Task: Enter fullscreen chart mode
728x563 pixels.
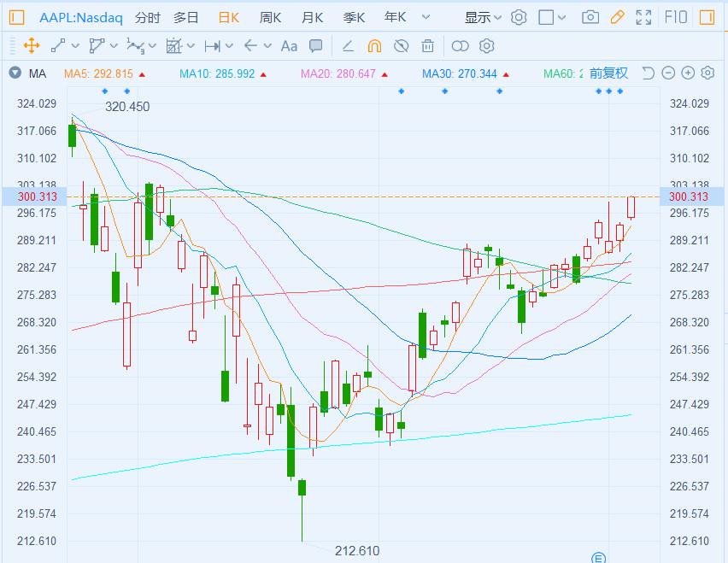Action: tap(645, 17)
